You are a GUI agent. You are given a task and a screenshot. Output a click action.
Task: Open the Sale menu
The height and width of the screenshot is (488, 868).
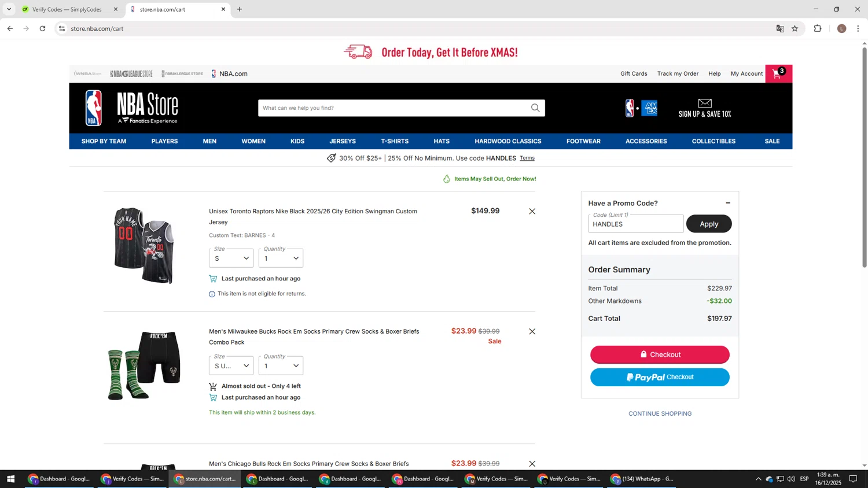(x=772, y=141)
